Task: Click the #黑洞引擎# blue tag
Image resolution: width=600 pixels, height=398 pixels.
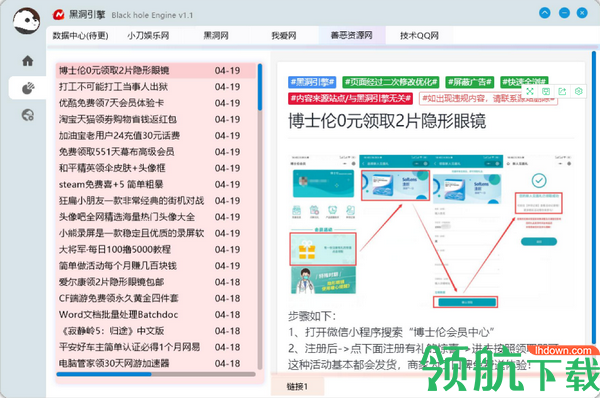Action: [312, 82]
